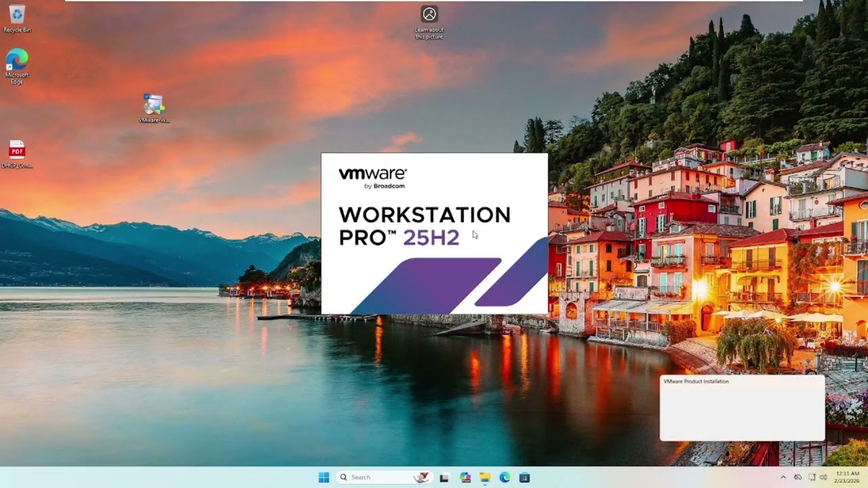
Task: Focus the VMware Product Installation window
Action: point(742,408)
